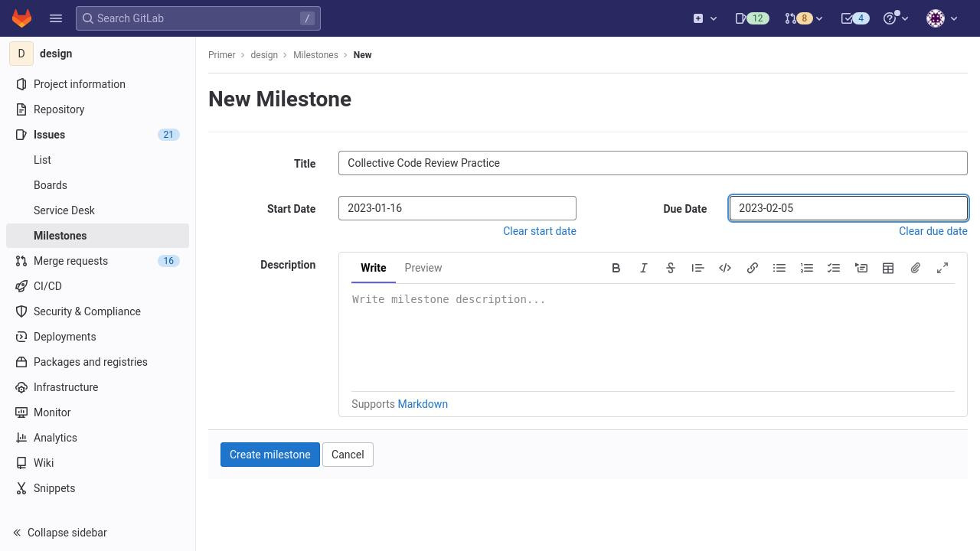980x551 pixels.
Task: Cancel the new milestone form
Action: coord(348,455)
